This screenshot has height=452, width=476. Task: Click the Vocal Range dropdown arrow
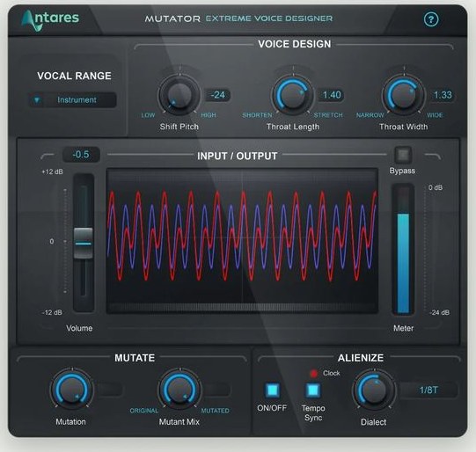(37, 99)
